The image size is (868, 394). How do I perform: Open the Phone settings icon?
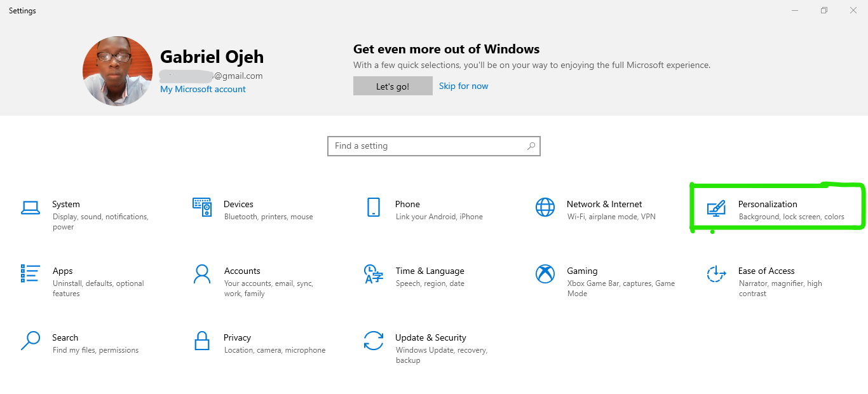click(x=374, y=207)
